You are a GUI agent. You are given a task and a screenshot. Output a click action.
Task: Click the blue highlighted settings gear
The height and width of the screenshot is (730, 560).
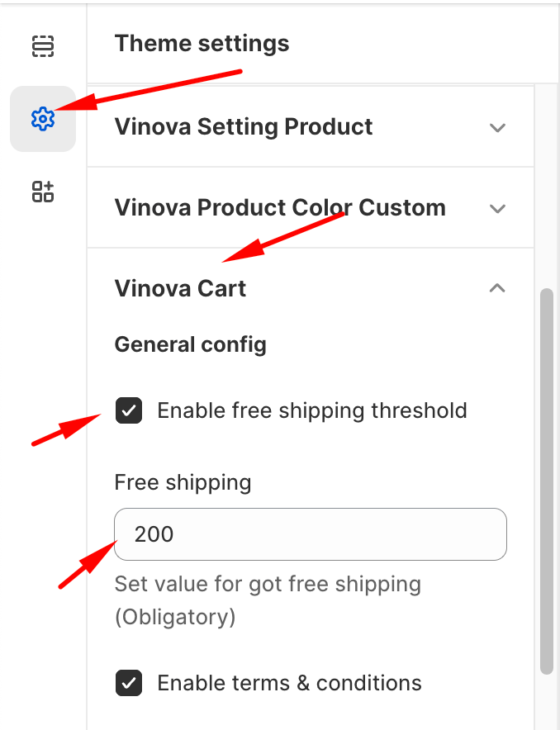pos(43,118)
